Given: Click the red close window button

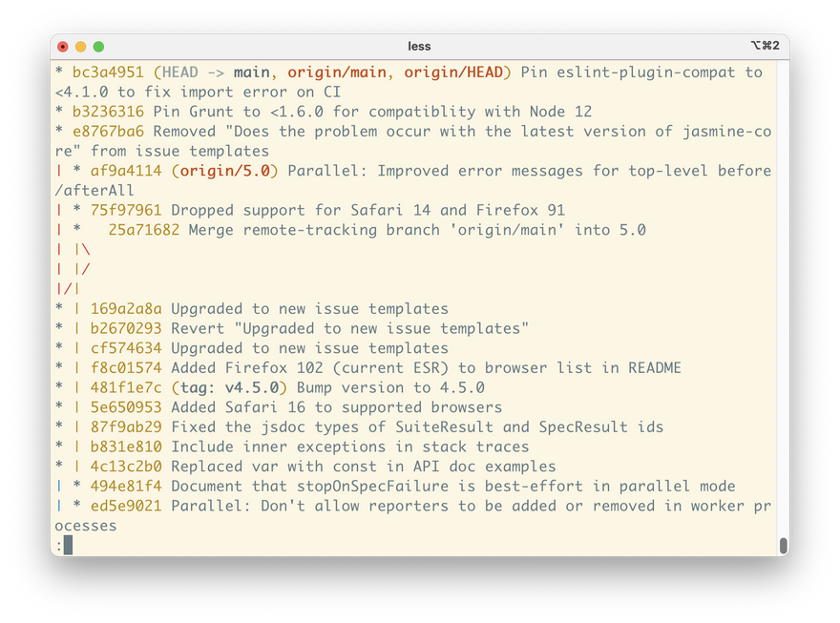Looking at the screenshot, I should (63, 46).
